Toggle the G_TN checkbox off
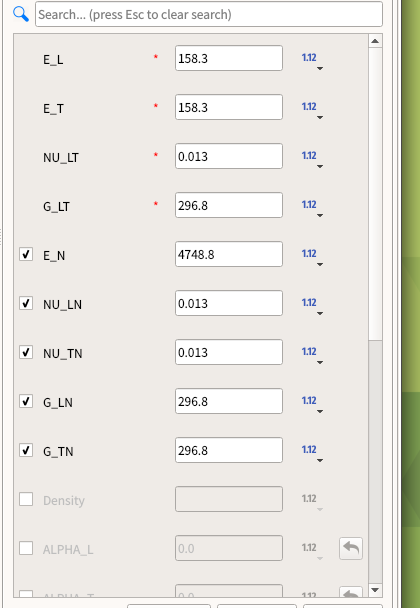 click(x=26, y=450)
